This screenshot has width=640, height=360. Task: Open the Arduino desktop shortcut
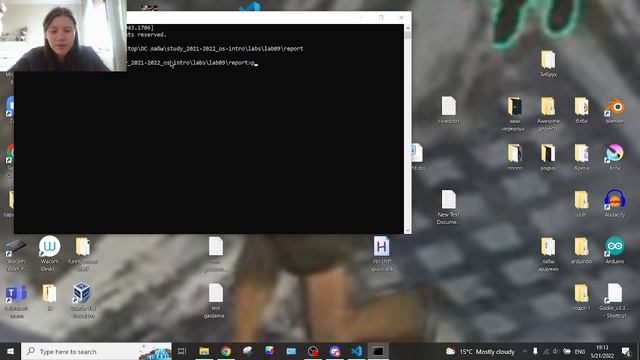(615, 250)
